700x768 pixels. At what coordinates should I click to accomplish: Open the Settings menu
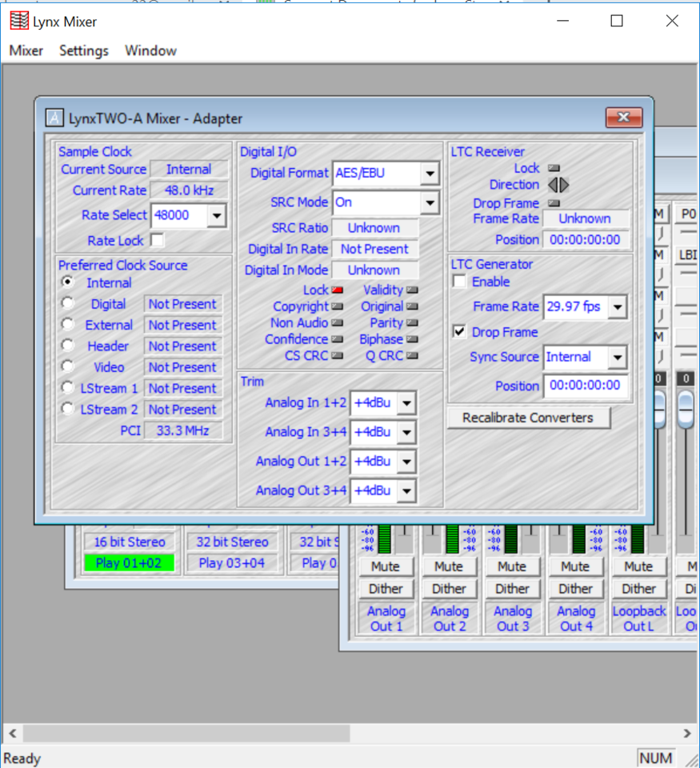click(84, 50)
